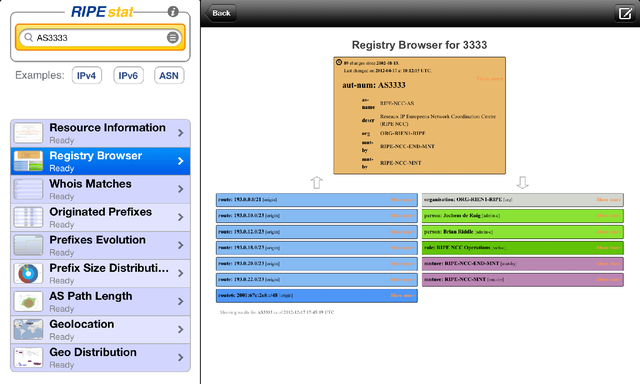The height and width of the screenshot is (384, 640).
Task: Open Whois Matches widget
Action: 100,189
